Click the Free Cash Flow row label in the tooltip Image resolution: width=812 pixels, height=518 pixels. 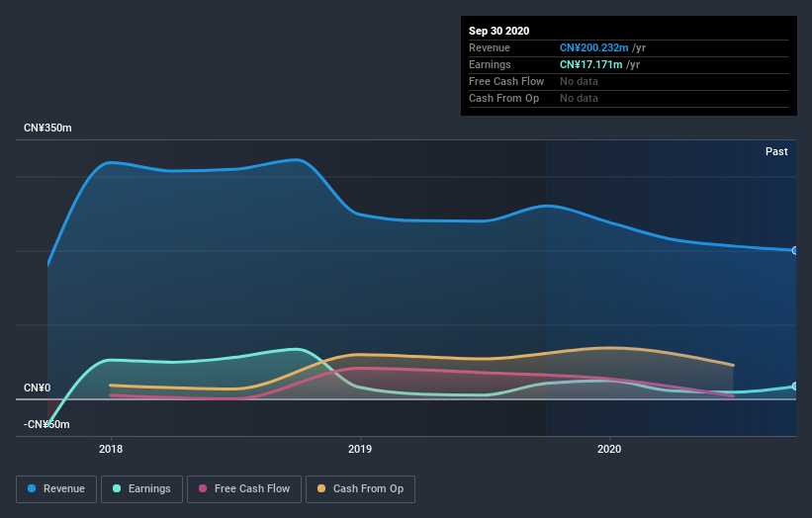[506, 81]
